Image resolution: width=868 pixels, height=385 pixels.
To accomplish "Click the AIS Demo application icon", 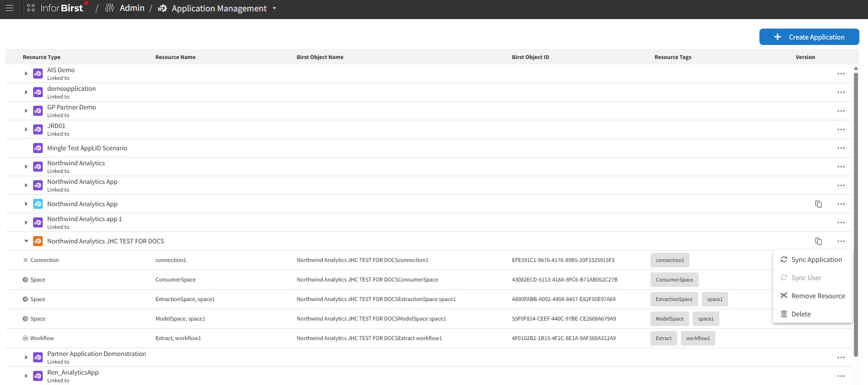I will 38,74.
